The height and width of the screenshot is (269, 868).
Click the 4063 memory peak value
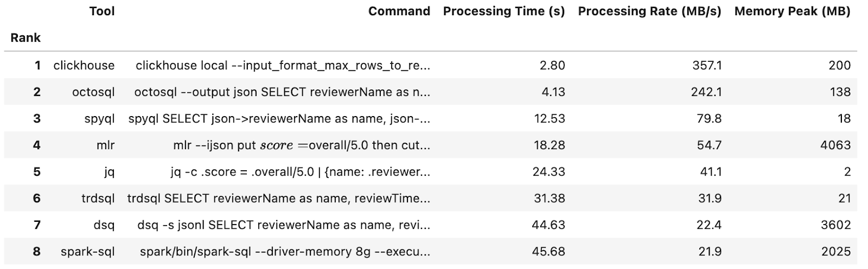point(835,145)
